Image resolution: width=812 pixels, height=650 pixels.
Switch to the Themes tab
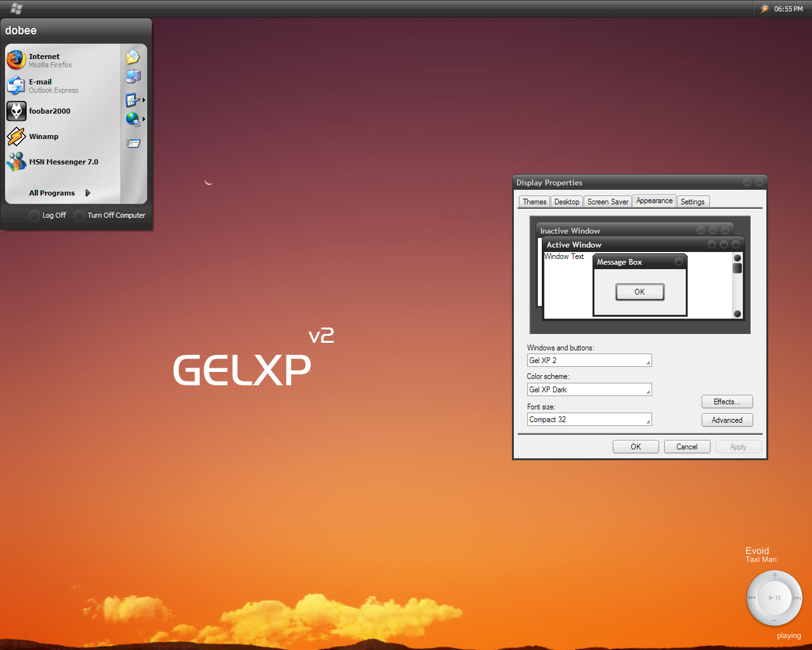pos(534,202)
